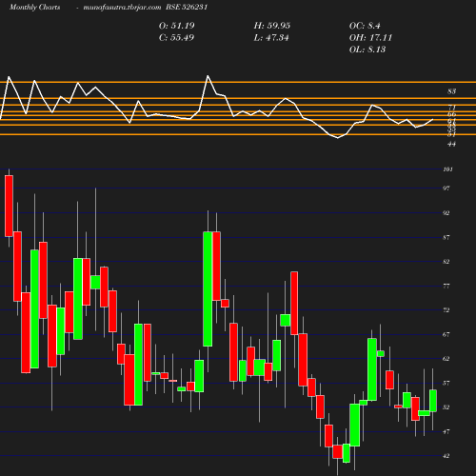Viewport: 476px width, 476px height.
Task: Click the 62 price axis label
Action: coord(446,359)
